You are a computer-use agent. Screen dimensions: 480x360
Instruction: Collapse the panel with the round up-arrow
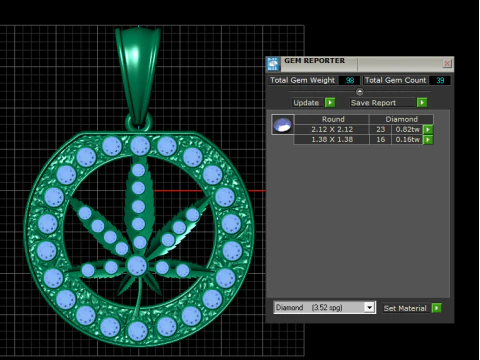tap(359, 91)
